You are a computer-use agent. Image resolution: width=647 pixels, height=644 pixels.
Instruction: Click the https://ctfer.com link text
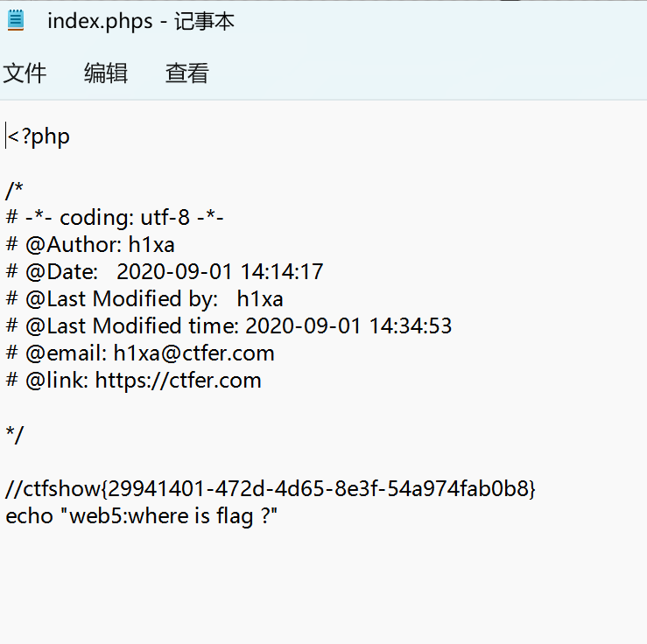coord(178,381)
